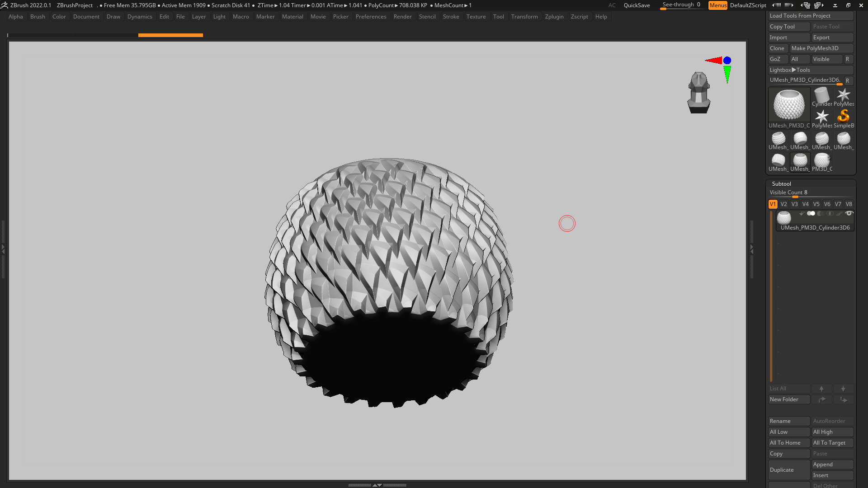Adjust the Visible Count slider
868x488 pixels.
(811, 193)
